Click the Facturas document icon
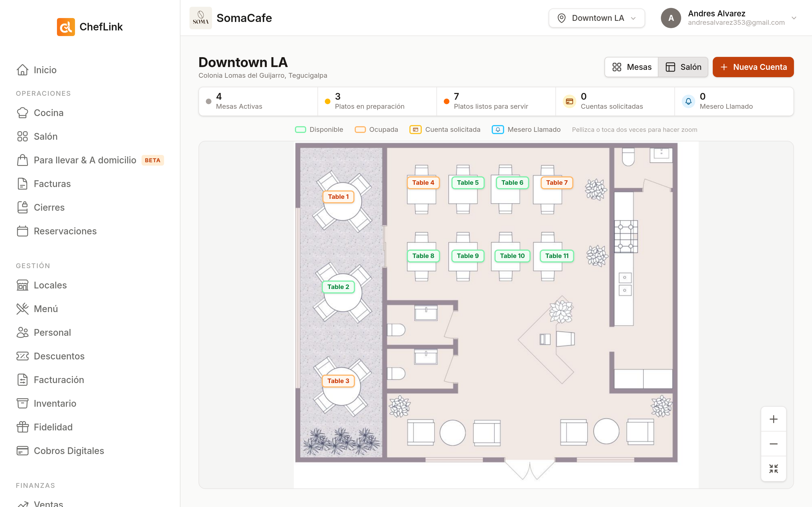812x507 pixels. click(23, 184)
